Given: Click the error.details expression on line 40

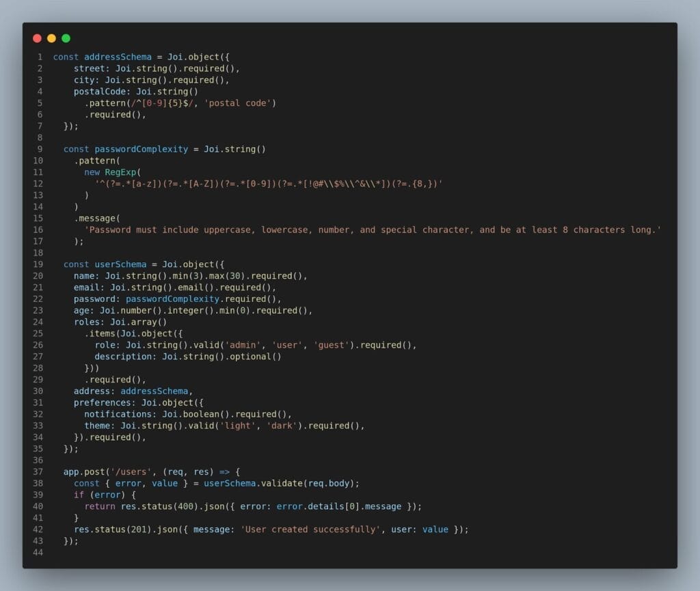Looking at the screenshot, I should (x=309, y=506).
